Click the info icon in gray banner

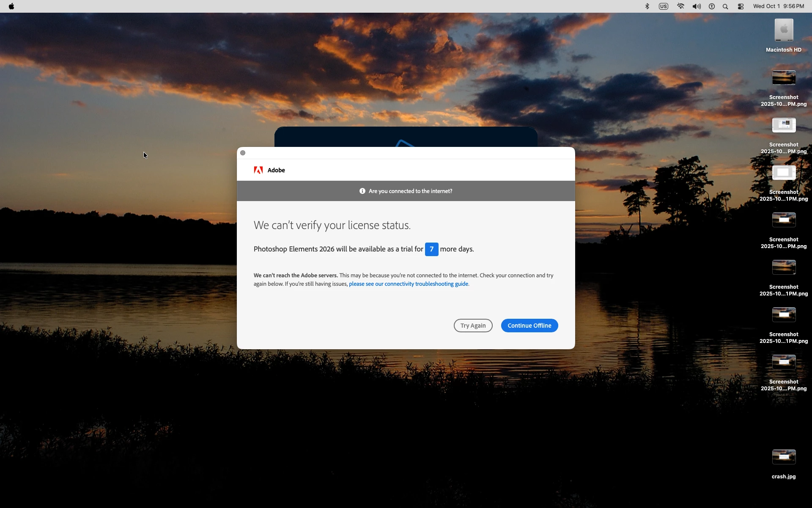pos(362,191)
